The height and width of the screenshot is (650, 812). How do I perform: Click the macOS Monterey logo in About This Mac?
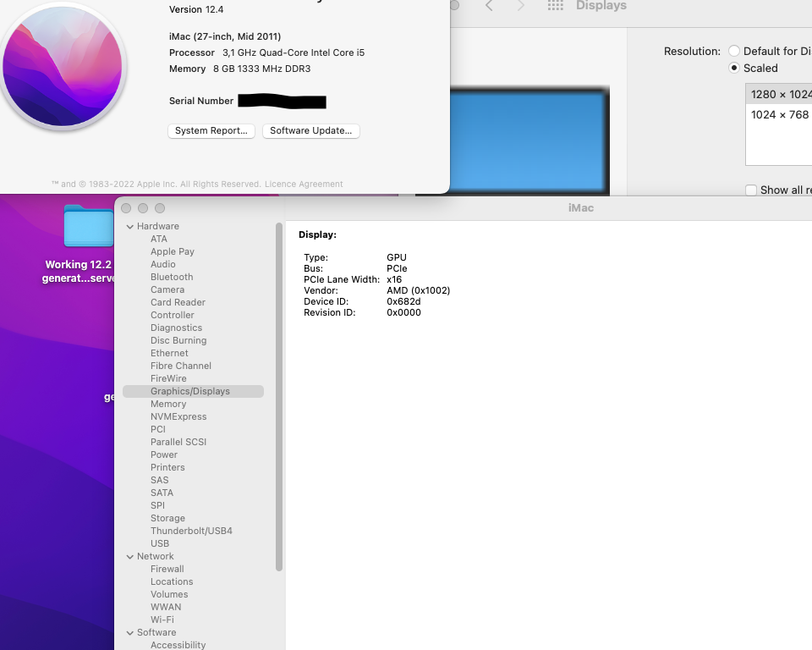click(62, 66)
